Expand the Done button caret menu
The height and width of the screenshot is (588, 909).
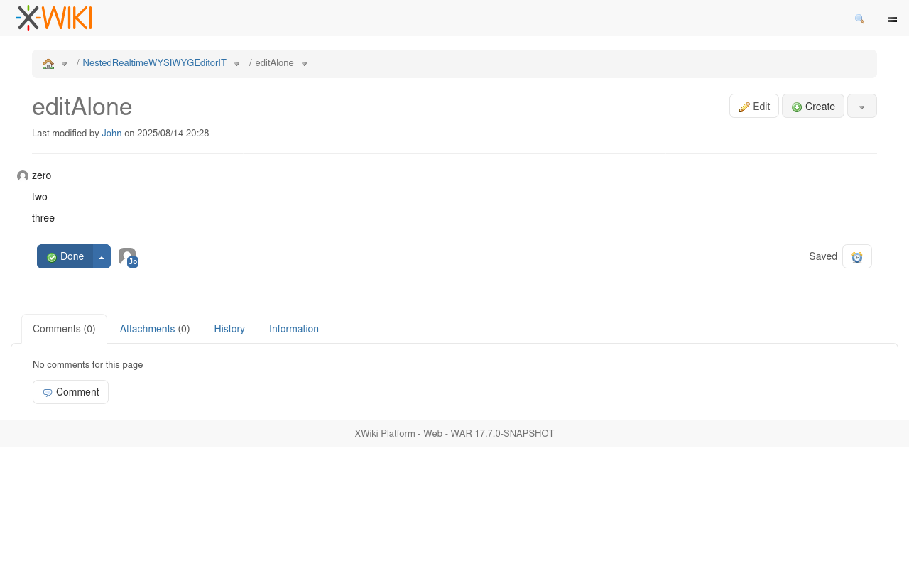click(102, 256)
